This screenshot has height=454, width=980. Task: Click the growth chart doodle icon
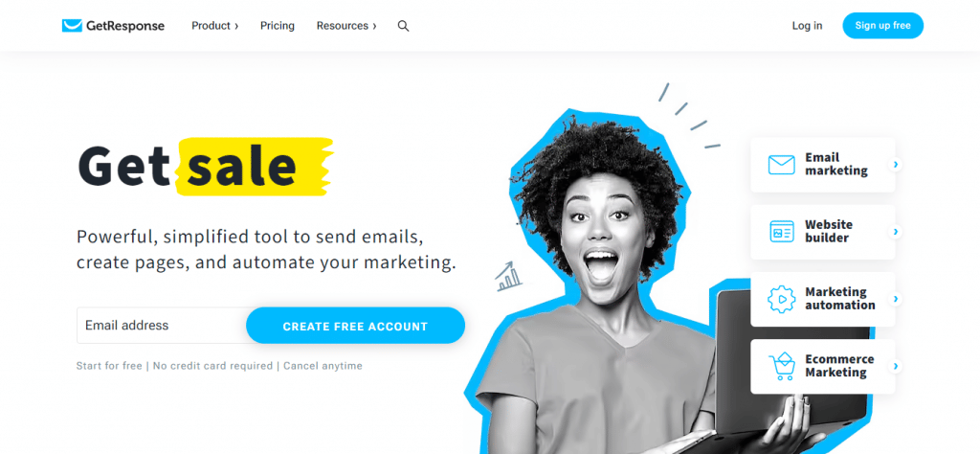pos(509,277)
